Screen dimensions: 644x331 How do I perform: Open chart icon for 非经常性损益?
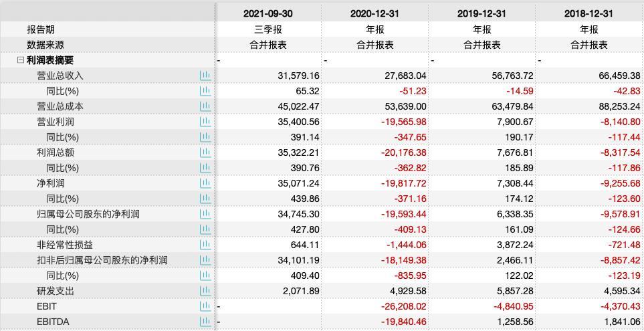(205, 245)
